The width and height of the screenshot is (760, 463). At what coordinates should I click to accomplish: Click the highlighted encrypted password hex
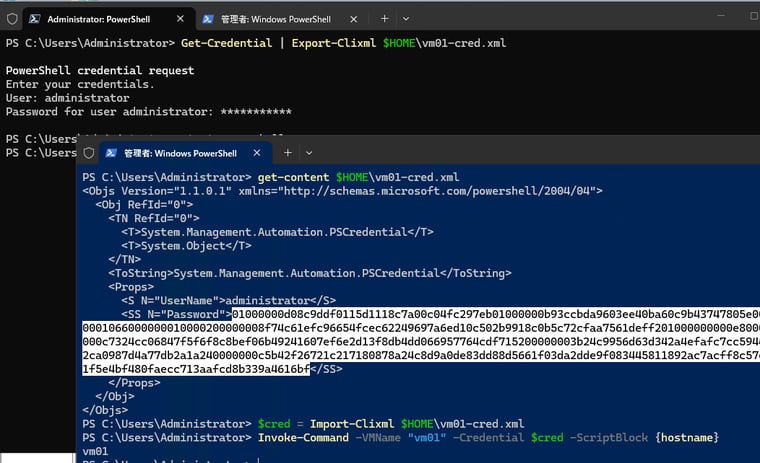421,341
